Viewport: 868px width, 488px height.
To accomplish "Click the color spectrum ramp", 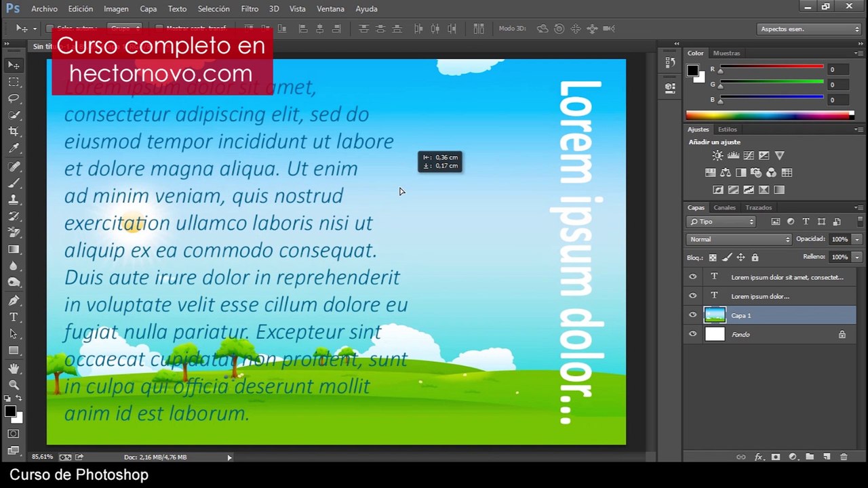I will pos(769,115).
